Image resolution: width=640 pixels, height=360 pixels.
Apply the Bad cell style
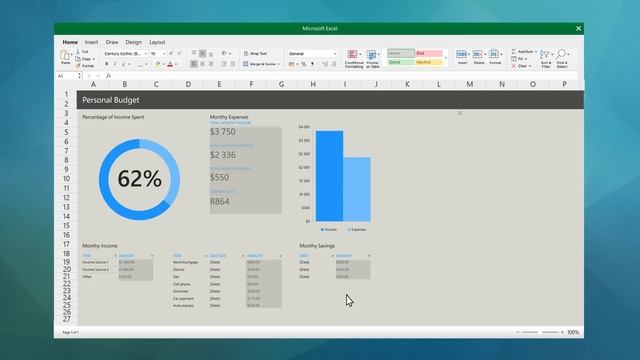tap(429, 53)
